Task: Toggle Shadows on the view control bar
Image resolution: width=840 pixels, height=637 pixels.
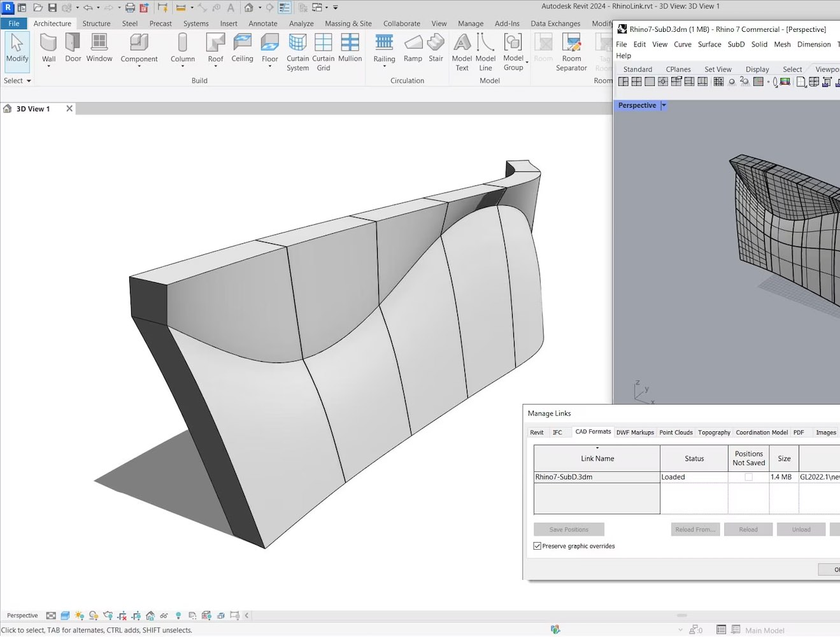Action: pyautogui.click(x=94, y=615)
